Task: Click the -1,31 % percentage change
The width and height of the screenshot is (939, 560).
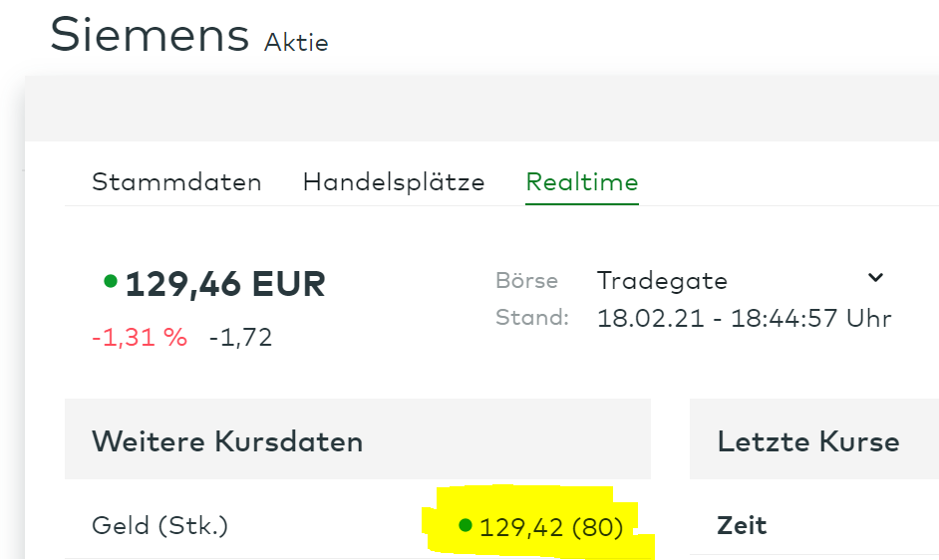Action: [140, 338]
